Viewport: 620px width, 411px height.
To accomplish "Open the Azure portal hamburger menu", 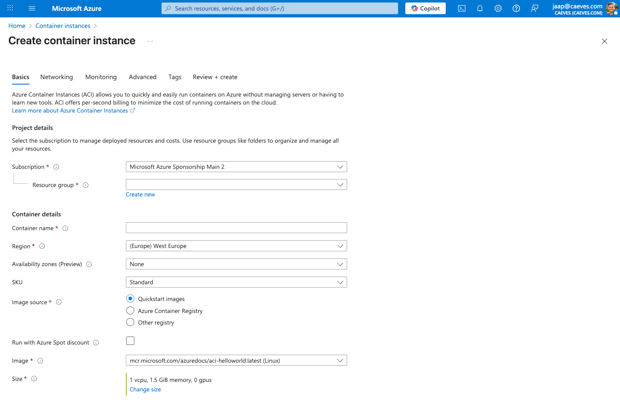I will pyautogui.click(x=32, y=8).
